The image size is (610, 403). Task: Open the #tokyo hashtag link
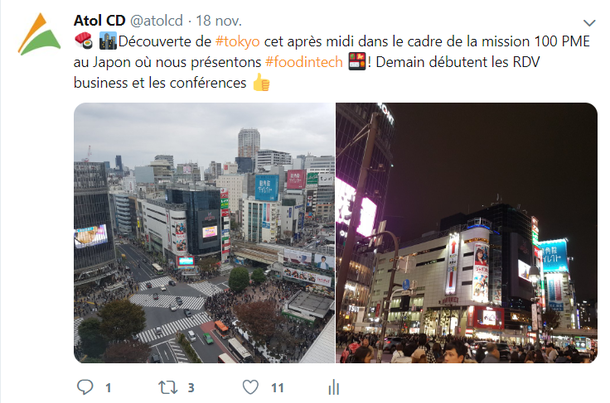click(x=238, y=41)
